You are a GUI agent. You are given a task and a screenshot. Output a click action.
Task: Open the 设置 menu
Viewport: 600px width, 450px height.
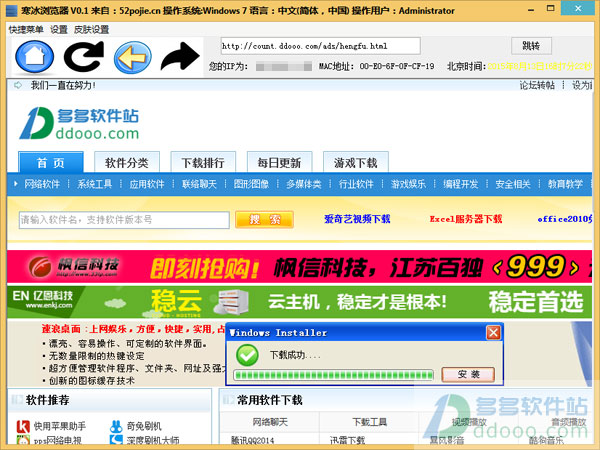[59, 29]
